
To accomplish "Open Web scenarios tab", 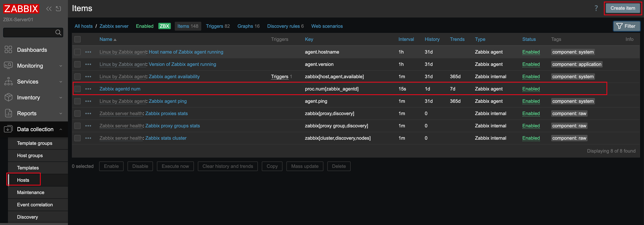I will pyautogui.click(x=327, y=26).
